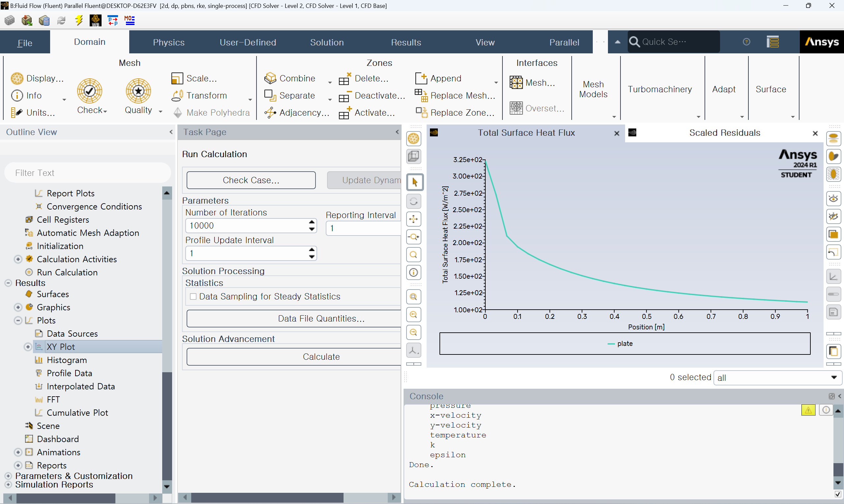
Task: Increment the Profile Update Interval stepper
Action: [x=312, y=250]
